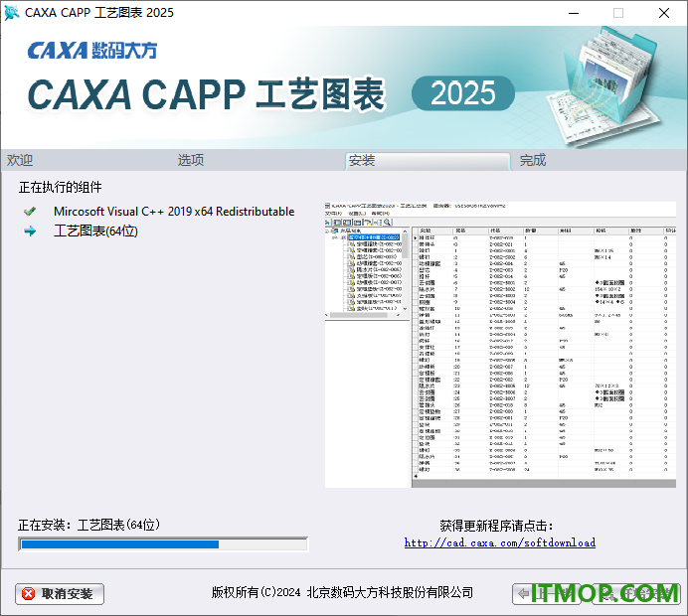Image resolution: width=688 pixels, height=616 pixels.
Task: Click the 版权所有 (C)2024 北京数码大方科技股份有限公司 text
Action: [342, 592]
